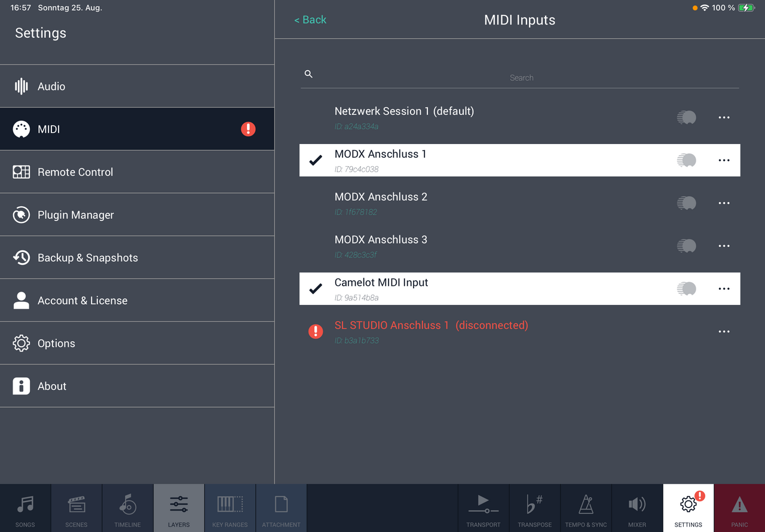Click the Wi-Fi icon in status bar
The height and width of the screenshot is (532, 765).
click(x=705, y=8)
